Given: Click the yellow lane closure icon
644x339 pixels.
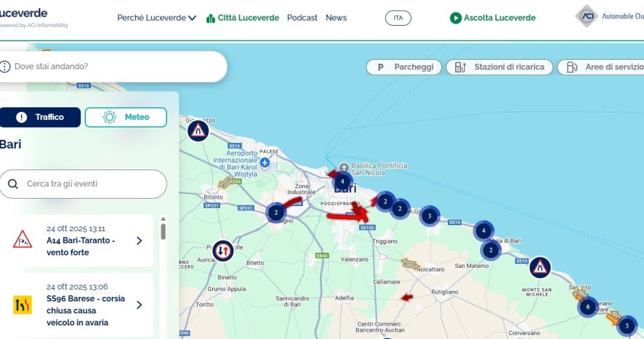Looking at the screenshot, I should (22, 305).
